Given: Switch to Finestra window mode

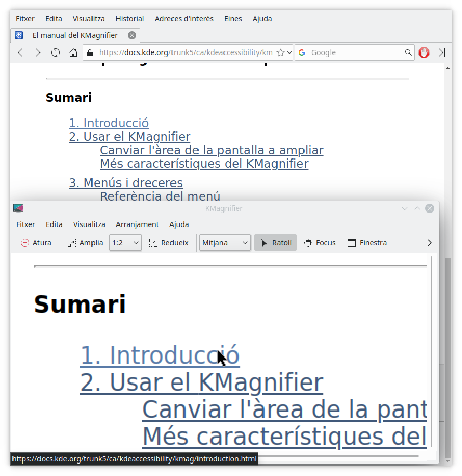Looking at the screenshot, I should [367, 243].
